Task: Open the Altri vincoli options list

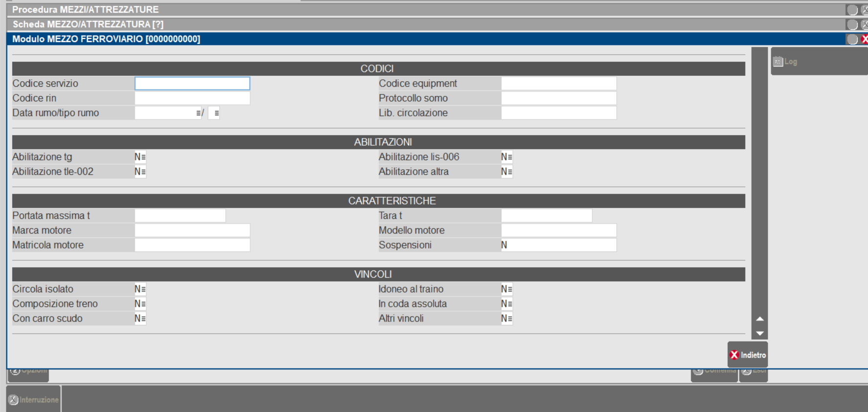Action: pos(510,319)
